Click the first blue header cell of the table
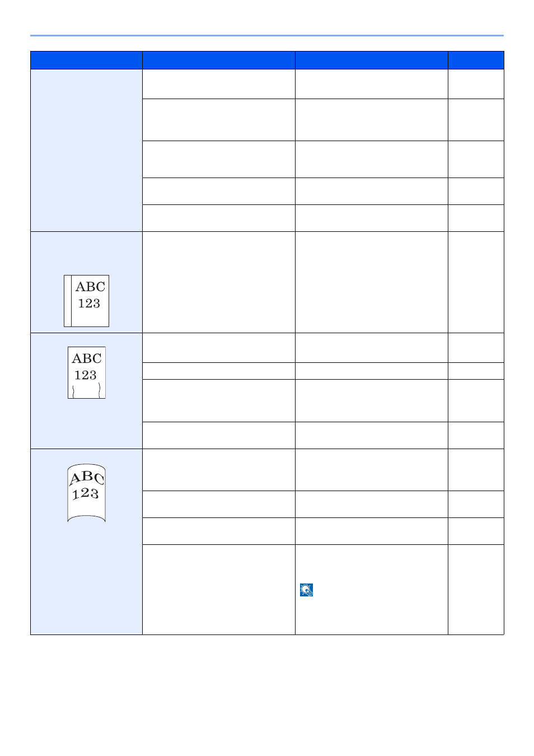 pyautogui.click(x=86, y=60)
